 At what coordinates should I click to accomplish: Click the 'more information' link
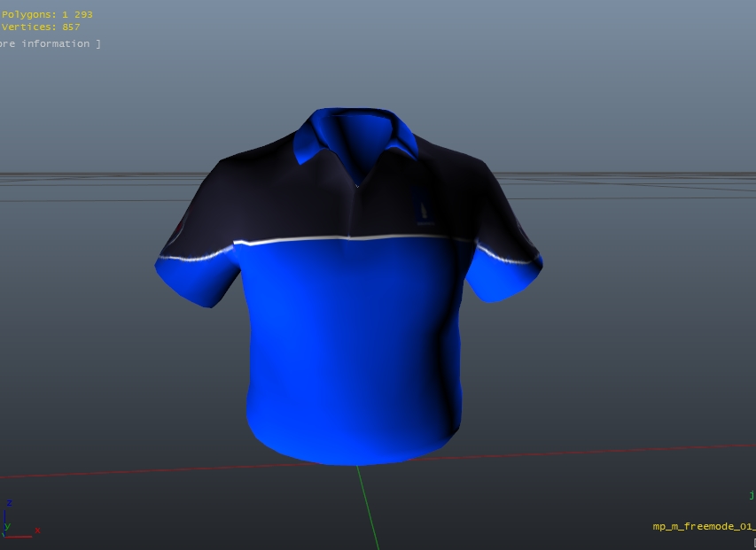click(x=49, y=43)
